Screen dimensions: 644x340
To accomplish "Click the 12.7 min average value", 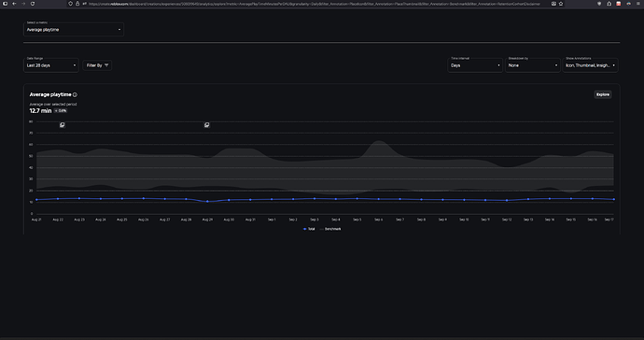I will 40,111.
